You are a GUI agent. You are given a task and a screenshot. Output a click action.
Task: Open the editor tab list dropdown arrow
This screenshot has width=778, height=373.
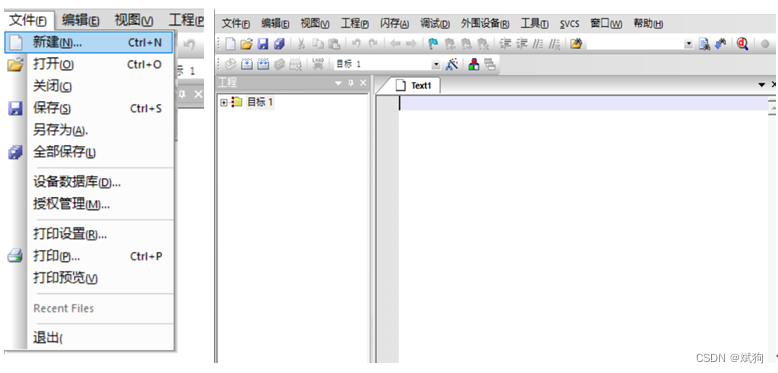tap(762, 85)
